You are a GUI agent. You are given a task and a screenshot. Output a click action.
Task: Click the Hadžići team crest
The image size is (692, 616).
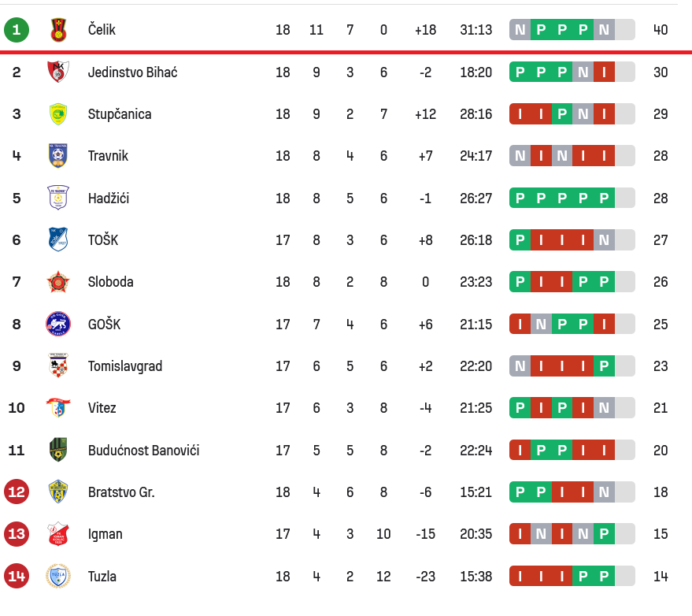tap(58, 198)
